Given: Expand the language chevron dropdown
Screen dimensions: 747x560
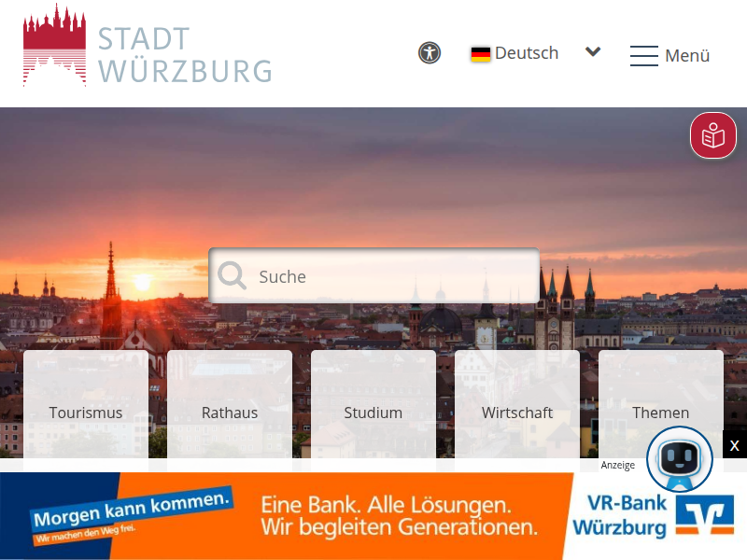Looking at the screenshot, I should (x=593, y=51).
